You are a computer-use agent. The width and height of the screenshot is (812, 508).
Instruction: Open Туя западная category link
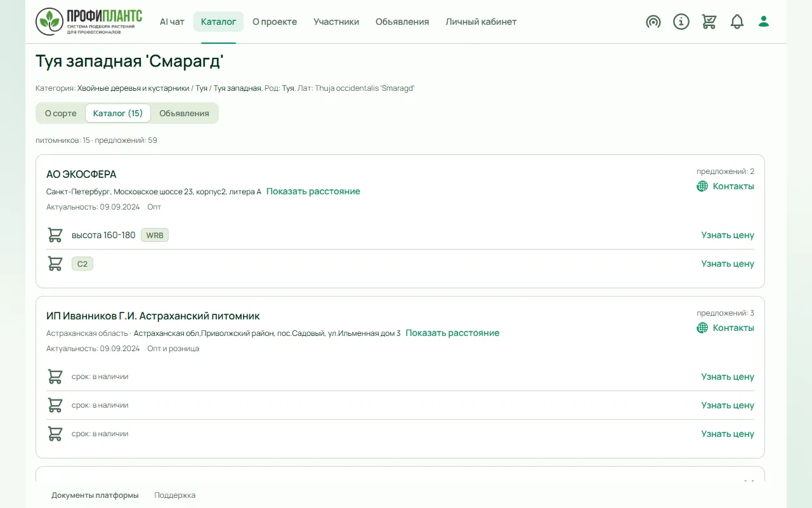coord(237,88)
